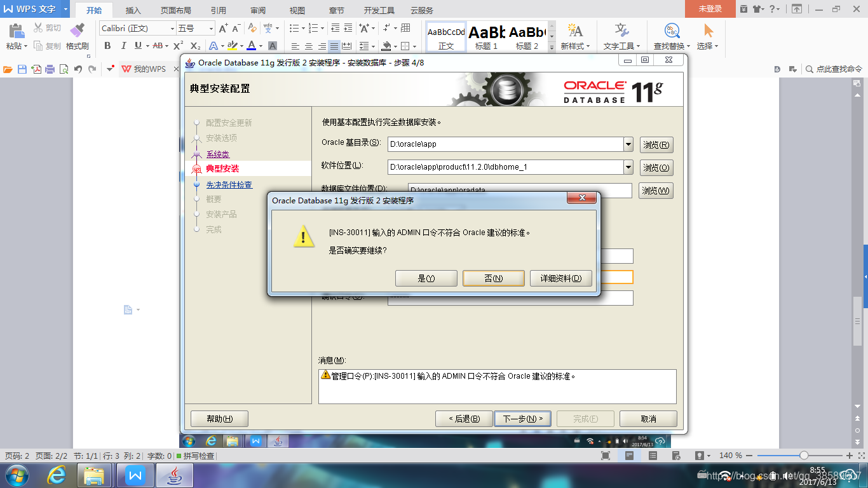Click the 未登录 login button
The image size is (868, 488).
(710, 9)
